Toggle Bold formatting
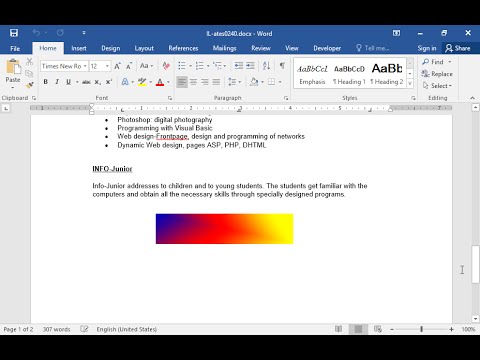The width and height of the screenshot is (480, 360). click(x=46, y=82)
